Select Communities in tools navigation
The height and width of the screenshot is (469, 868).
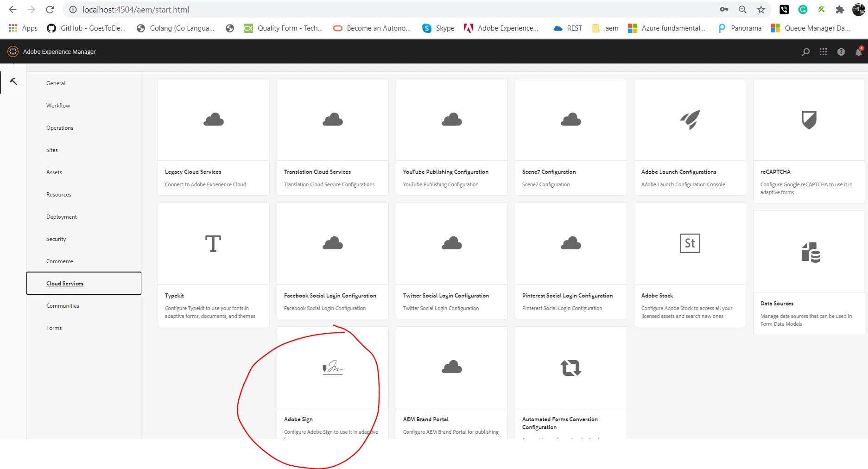tap(63, 306)
